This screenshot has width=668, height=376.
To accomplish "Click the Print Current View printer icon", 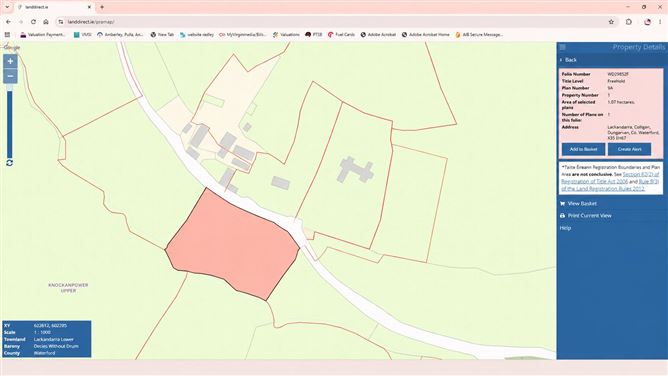I will tap(562, 216).
